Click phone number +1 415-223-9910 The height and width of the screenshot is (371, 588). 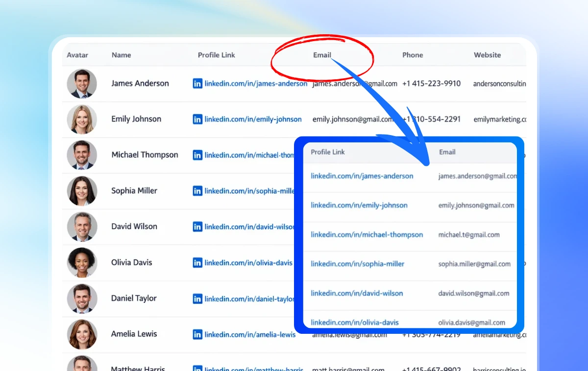431,84
